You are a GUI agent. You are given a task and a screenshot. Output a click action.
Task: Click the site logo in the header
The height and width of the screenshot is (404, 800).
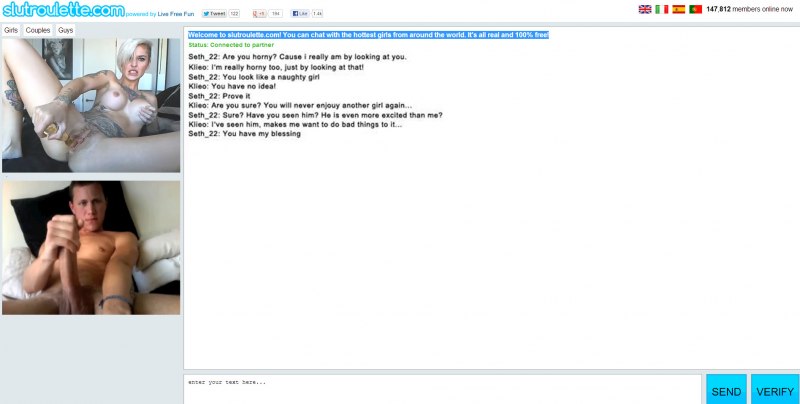(62, 11)
